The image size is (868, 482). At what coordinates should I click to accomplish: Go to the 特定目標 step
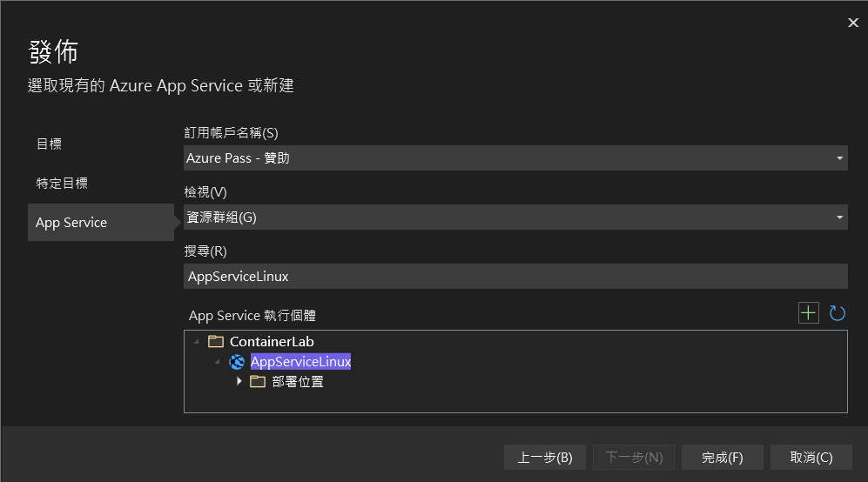[x=62, y=184]
